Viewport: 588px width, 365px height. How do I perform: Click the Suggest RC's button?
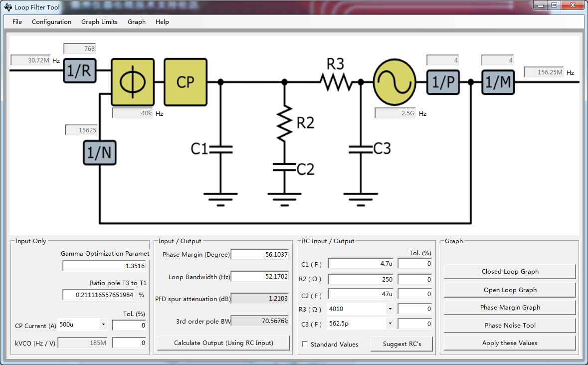coord(401,344)
